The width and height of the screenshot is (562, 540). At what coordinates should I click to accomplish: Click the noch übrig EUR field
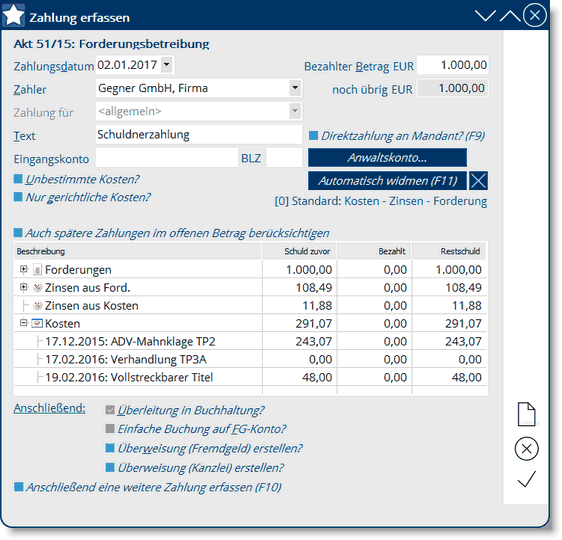[x=453, y=88]
